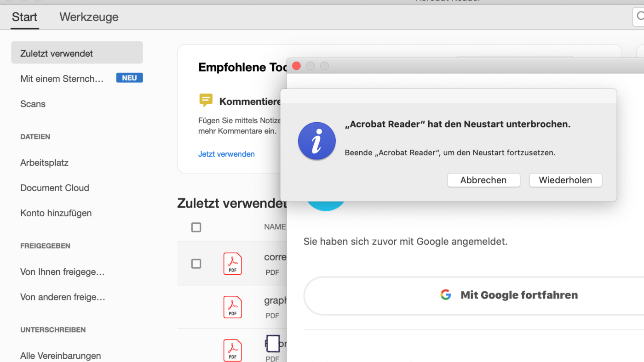Switch to the Werkzeuge tab
The image size is (644, 362).
point(89,17)
